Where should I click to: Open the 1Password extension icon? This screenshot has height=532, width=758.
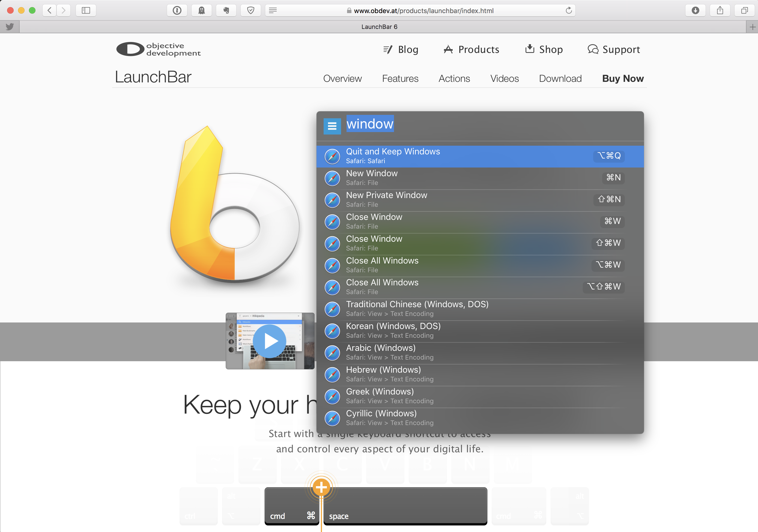[x=177, y=11]
